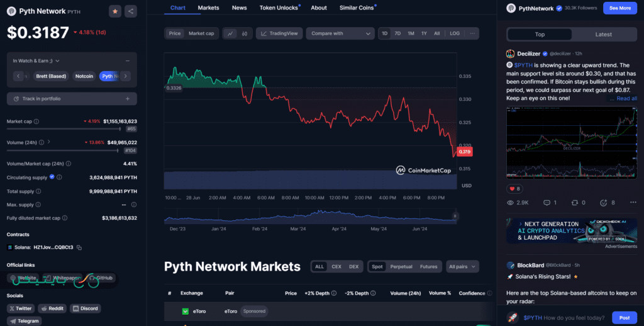The image size is (644, 326).
Task: Open the Similar Coins tab
Action: [x=357, y=8]
